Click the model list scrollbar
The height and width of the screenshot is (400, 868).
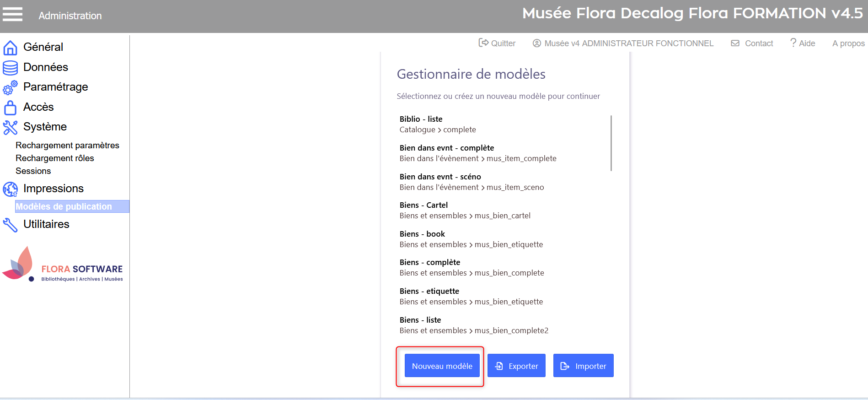tap(611, 143)
